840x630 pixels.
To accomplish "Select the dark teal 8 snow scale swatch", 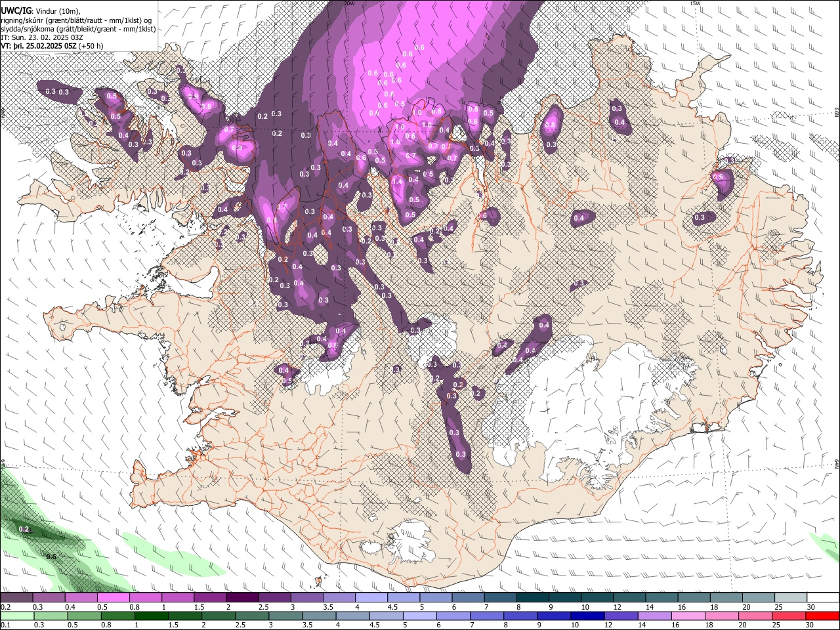I will coord(532,598).
